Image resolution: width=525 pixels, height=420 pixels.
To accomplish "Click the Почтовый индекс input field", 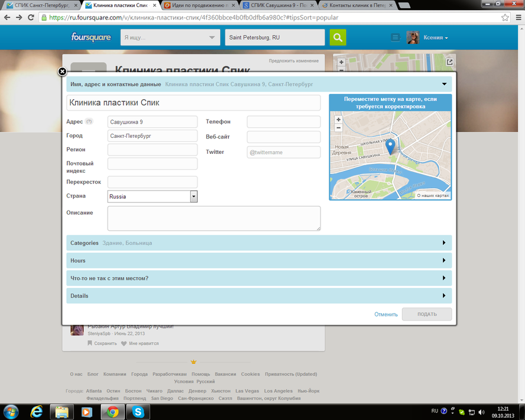I will point(153,164).
